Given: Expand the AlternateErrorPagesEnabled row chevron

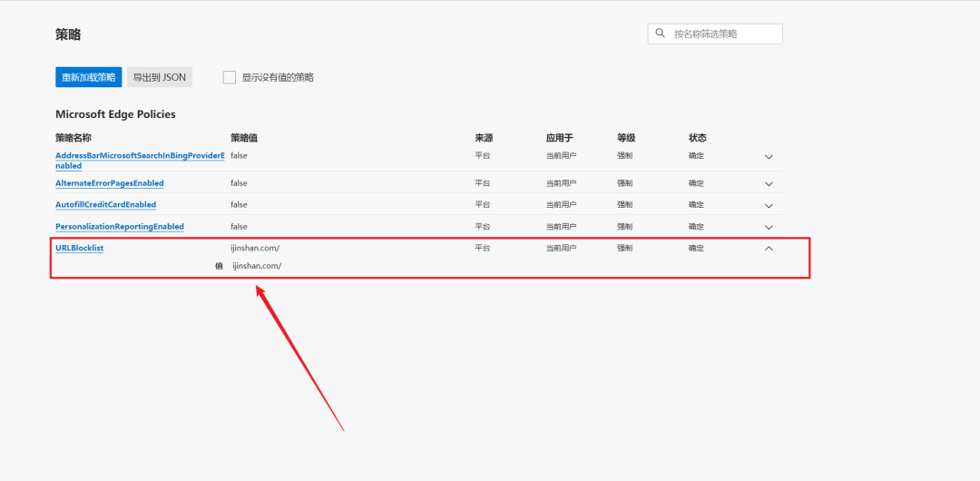Looking at the screenshot, I should [x=769, y=183].
